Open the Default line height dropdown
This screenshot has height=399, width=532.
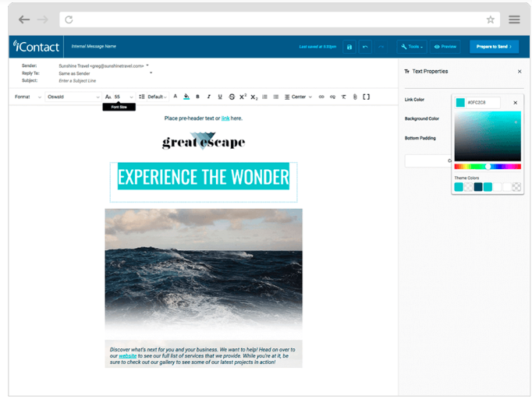[157, 97]
